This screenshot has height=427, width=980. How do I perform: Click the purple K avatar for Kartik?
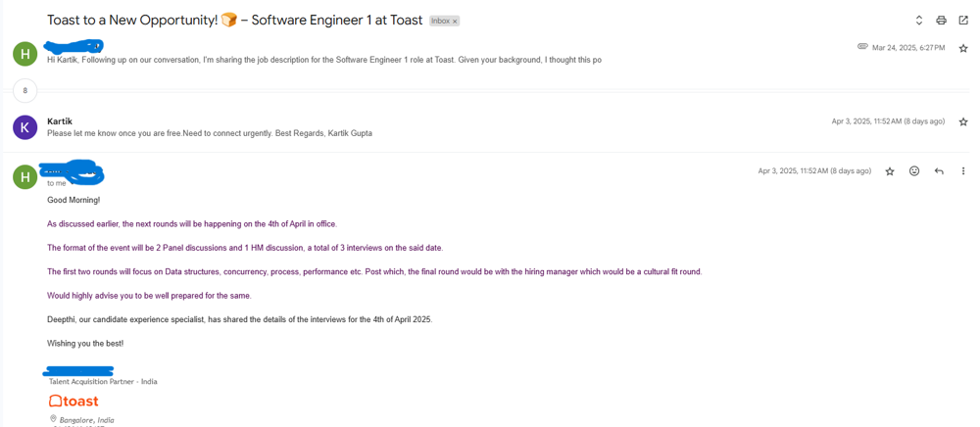(24, 127)
